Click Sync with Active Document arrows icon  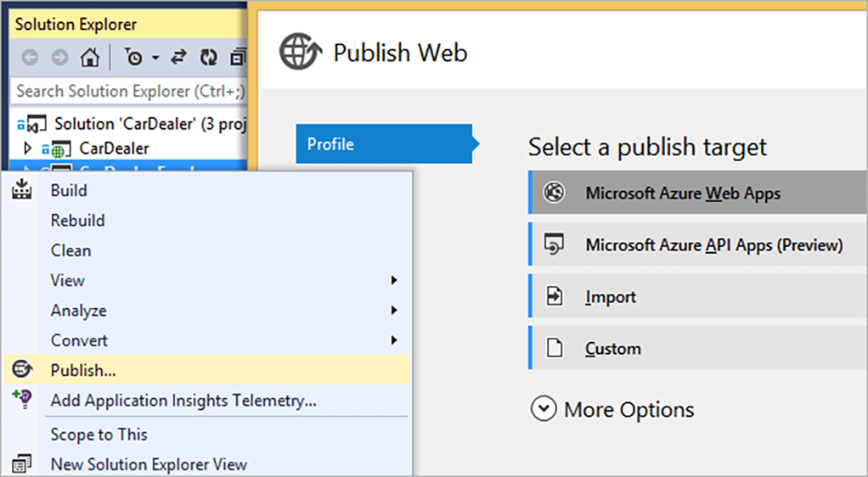pos(180,59)
